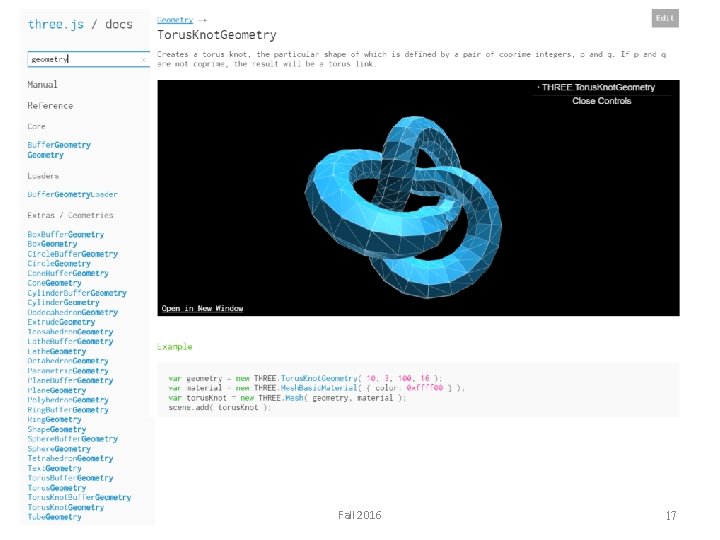Open TorusGeometry docs page
The width and height of the screenshot is (720, 540).
(57, 488)
